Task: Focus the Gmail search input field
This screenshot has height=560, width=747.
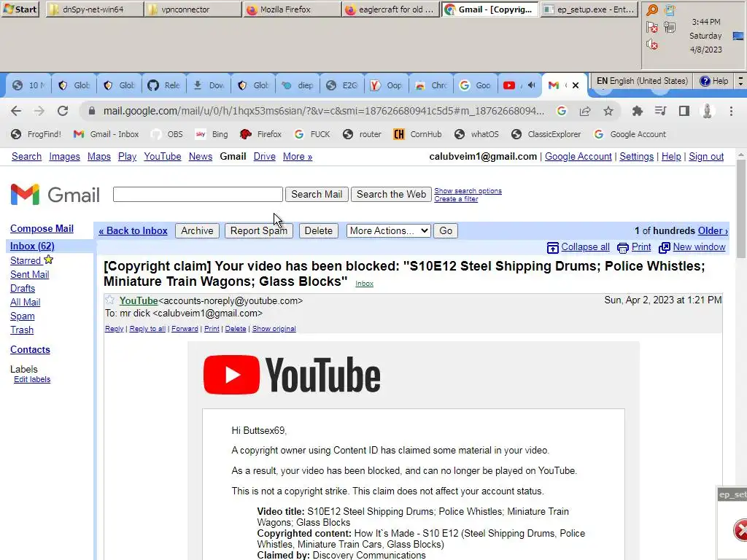Action: (x=198, y=194)
